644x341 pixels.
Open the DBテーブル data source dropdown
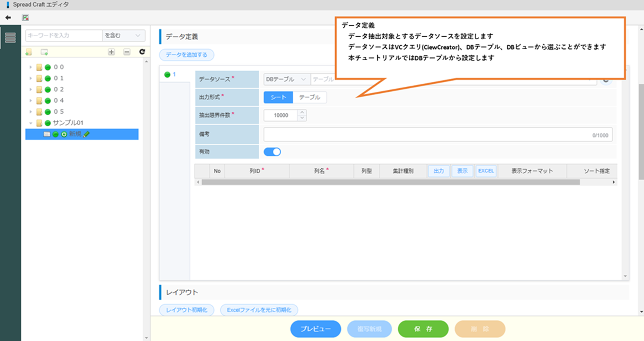(x=286, y=79)
